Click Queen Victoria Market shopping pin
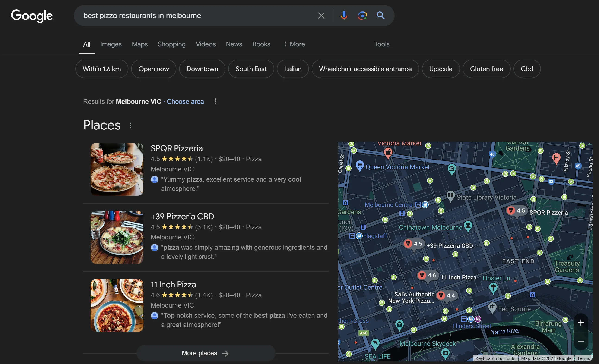The image size is (599, 364). click(x=360, y=166)
